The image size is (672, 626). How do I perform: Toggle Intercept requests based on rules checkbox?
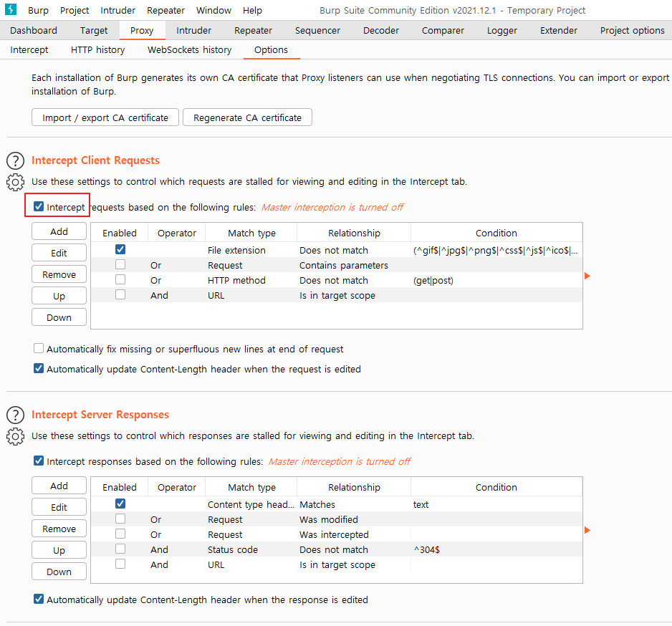click(39, 206)
